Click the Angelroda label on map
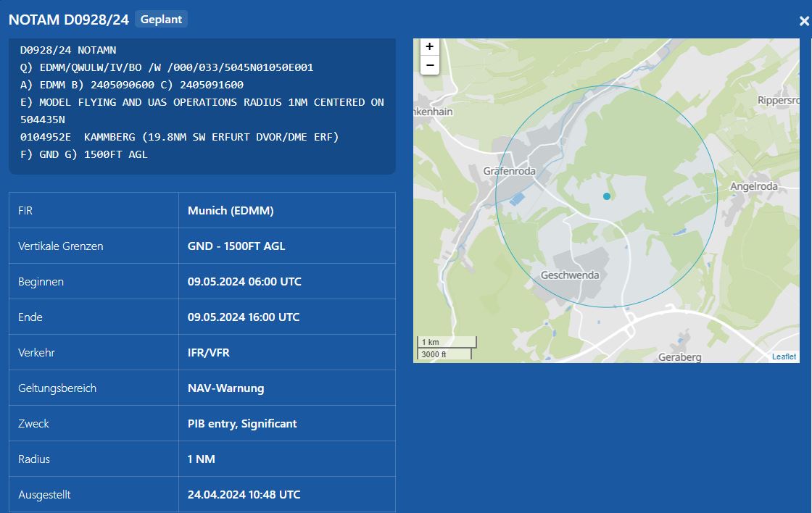Viewport: 812px width, 513px height. click(753, 186)
